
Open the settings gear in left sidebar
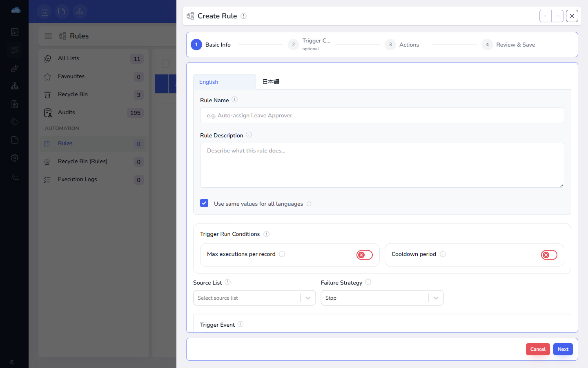[15, 158]
